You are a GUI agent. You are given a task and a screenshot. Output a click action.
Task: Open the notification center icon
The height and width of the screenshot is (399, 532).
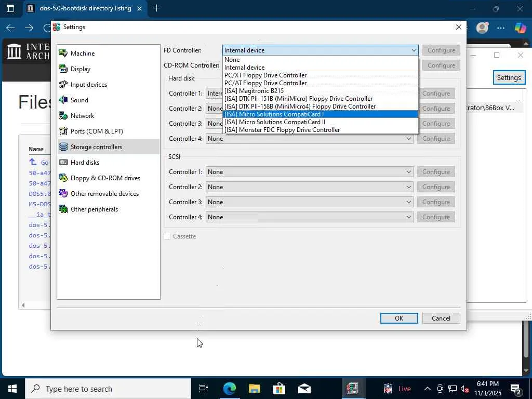pos(516,389)
